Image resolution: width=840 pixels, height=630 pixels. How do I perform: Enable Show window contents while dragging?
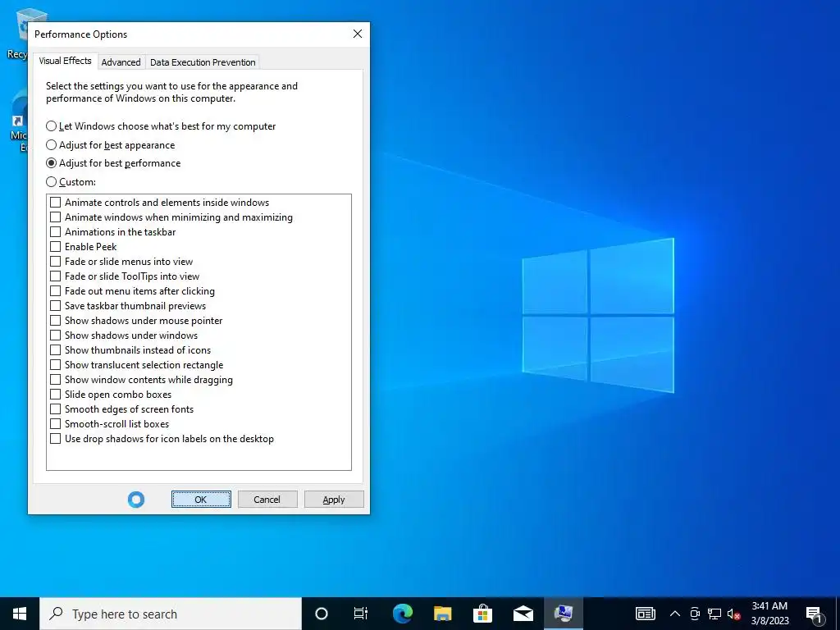pyautogui.click(x=55, y=379)
